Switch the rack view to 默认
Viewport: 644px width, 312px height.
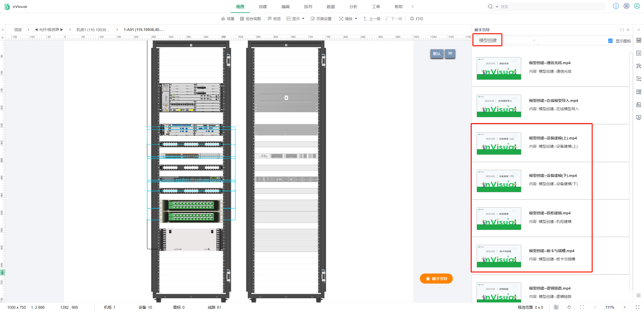pyautogui.click(x=436, y=54)
